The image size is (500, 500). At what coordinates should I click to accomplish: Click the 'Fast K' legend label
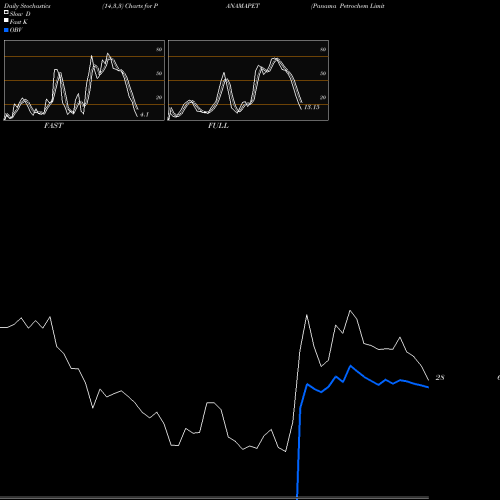(19, 22)
